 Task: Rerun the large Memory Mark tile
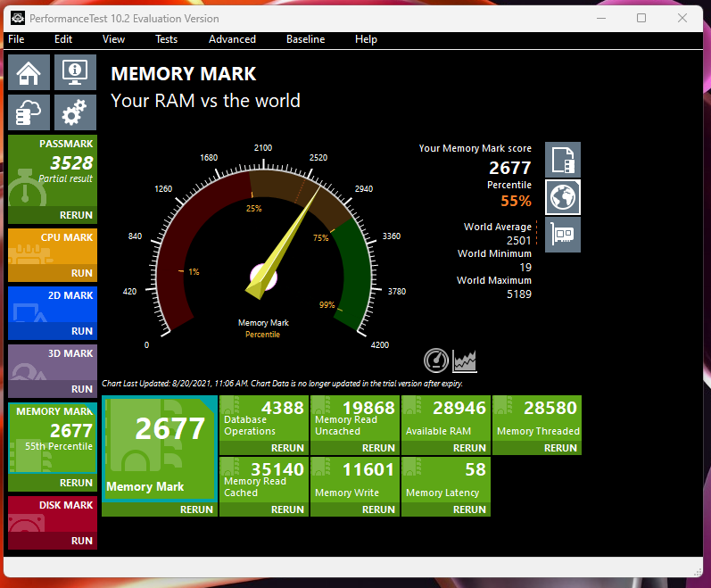(160, 509)
